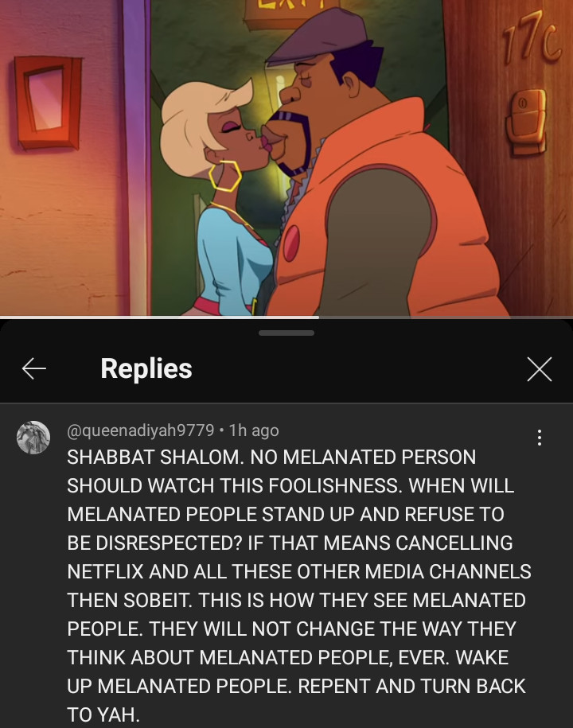The width and height of the screenshot is (573, 728).
Task: Click the '1h ago' comment timestamp
Action: (x=254, y=430)
